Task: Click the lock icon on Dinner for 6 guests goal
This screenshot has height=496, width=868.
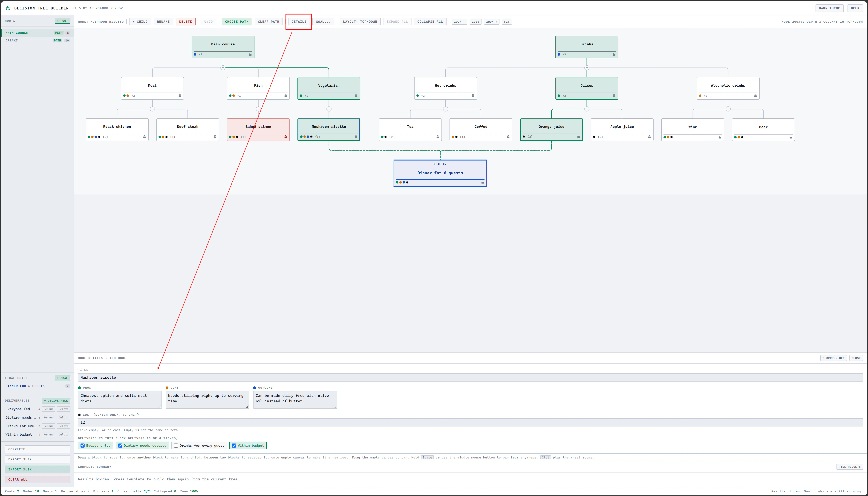Action: [482, 182]
